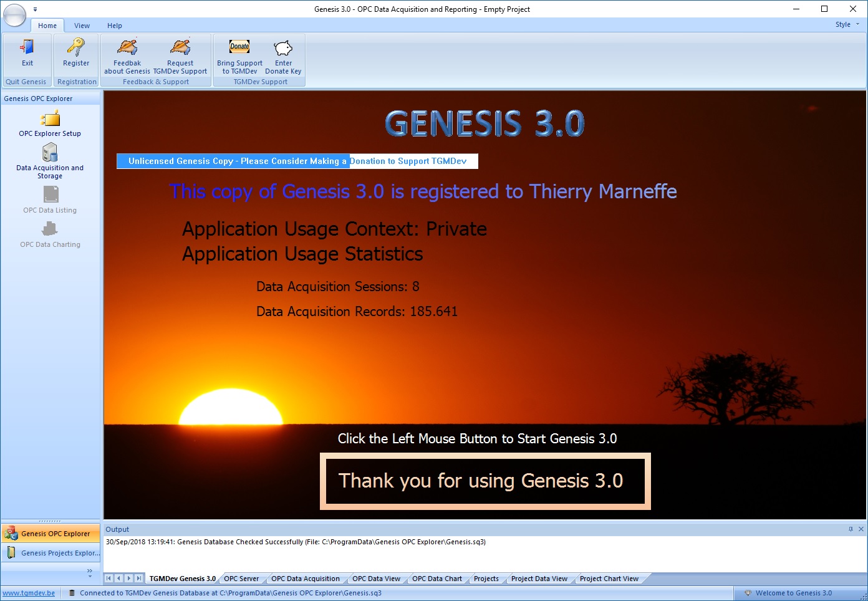
Task: Click the Output log database check message
Action: [x=296, y=542]
